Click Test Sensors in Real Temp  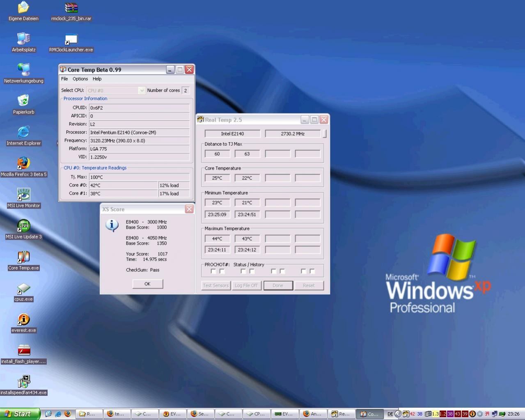coord(216,285)
